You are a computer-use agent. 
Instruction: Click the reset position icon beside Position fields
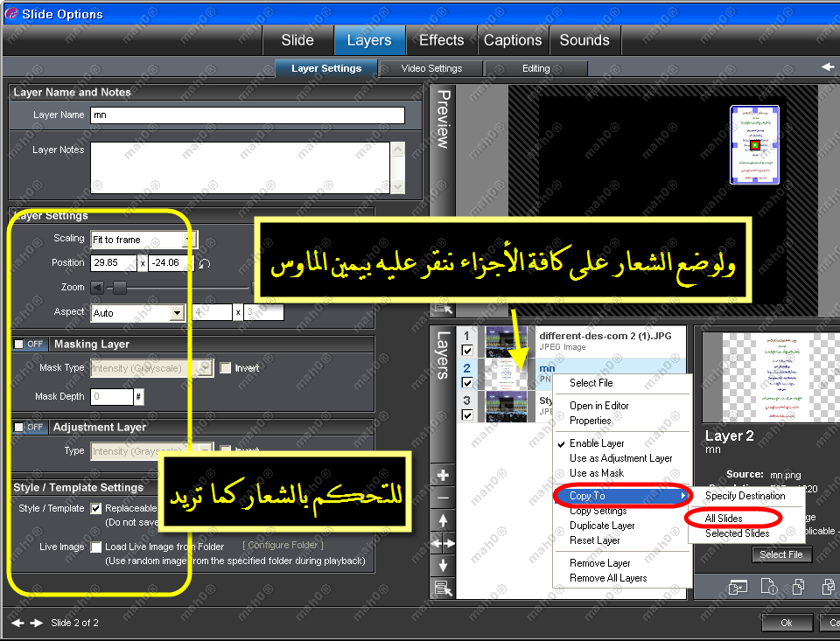click(205, 263)
